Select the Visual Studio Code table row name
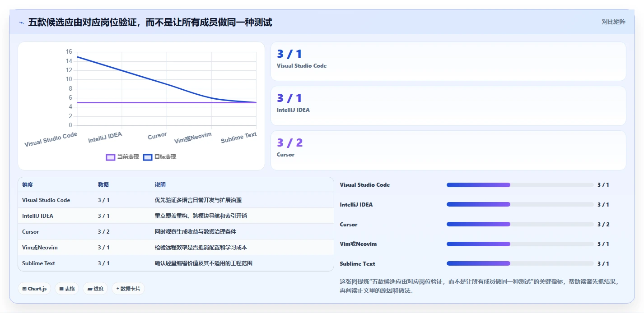Viewport: 644px width, 313px height. tap(46, 200)
